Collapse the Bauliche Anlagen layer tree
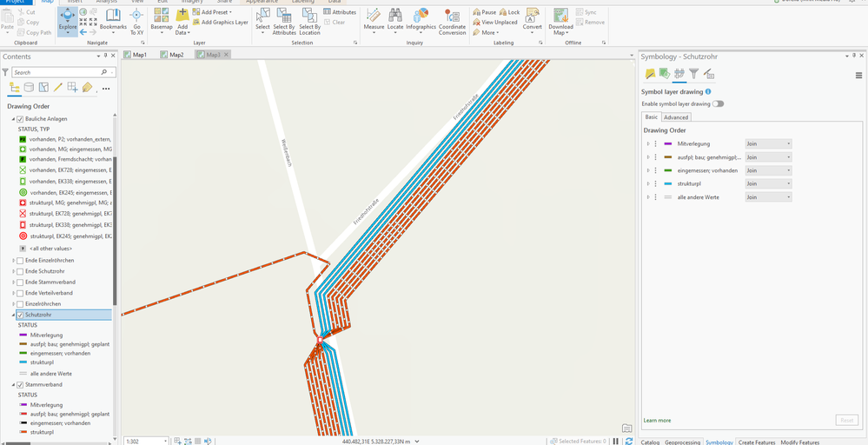868x445 pixels. click(x=13, y=119)
